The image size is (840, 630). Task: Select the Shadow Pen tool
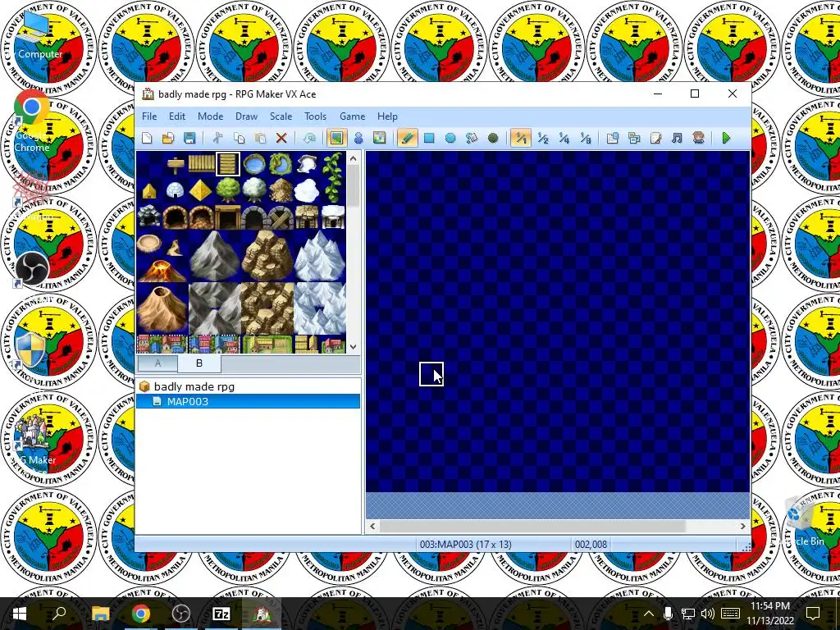493,138
